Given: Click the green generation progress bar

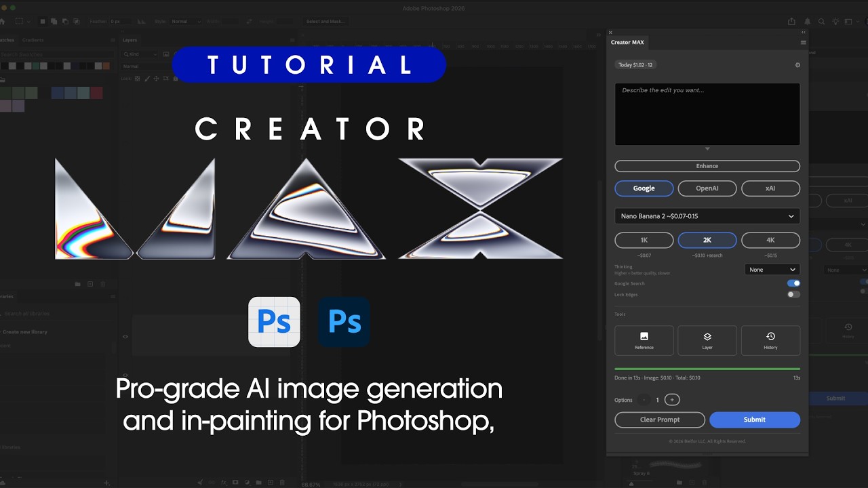Looking at the screenshot, I should [x=707, y=369].
